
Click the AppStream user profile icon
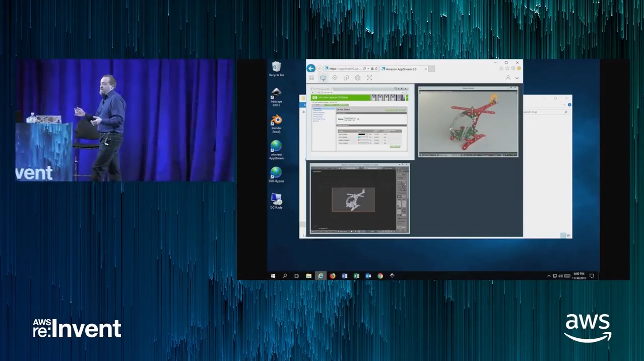[x=508, y=78]
